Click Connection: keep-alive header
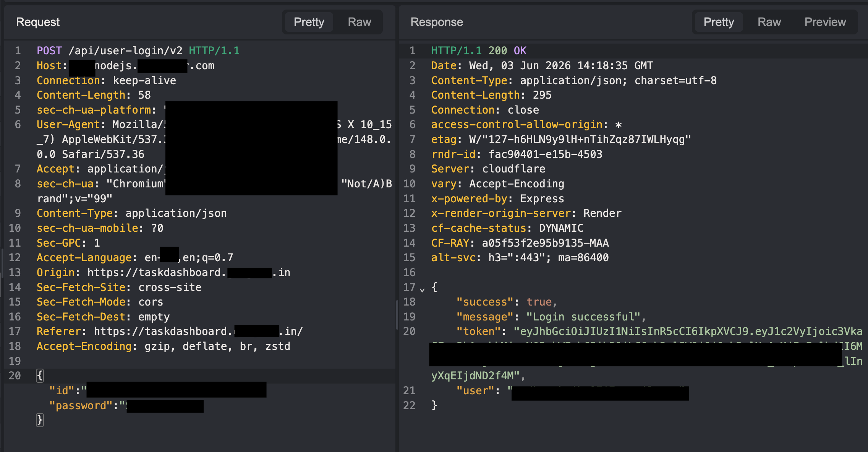Viewport: 868px width, 452px height. (x=106, y=81)
